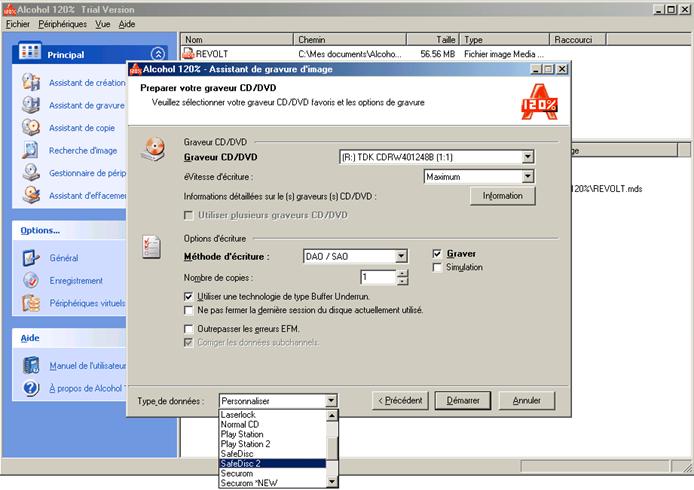This screenshot has width=694, height=490.
Task: Select SafeDisc in data type list
Action: click(273, 454)
